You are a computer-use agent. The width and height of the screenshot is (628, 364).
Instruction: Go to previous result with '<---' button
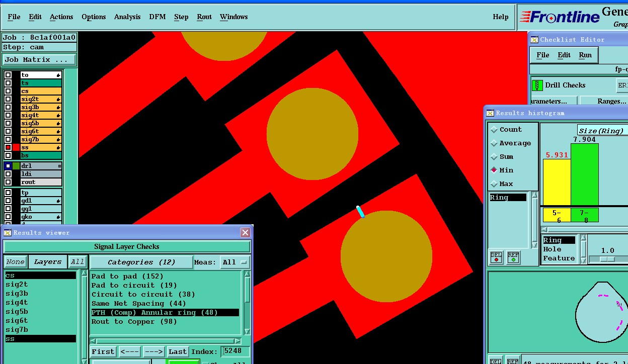coord(130,351)
